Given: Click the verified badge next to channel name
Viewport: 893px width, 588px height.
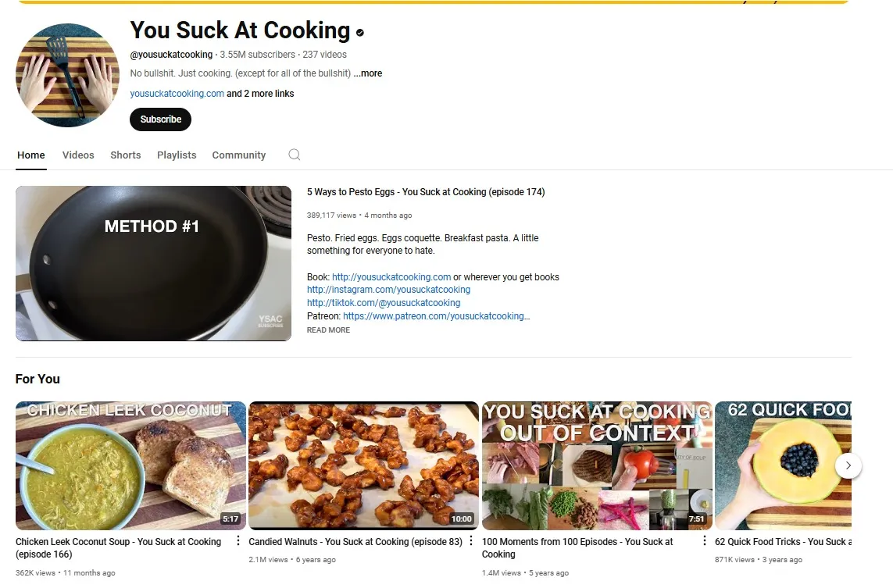Looking at the screenshot, I should (359, 33).
